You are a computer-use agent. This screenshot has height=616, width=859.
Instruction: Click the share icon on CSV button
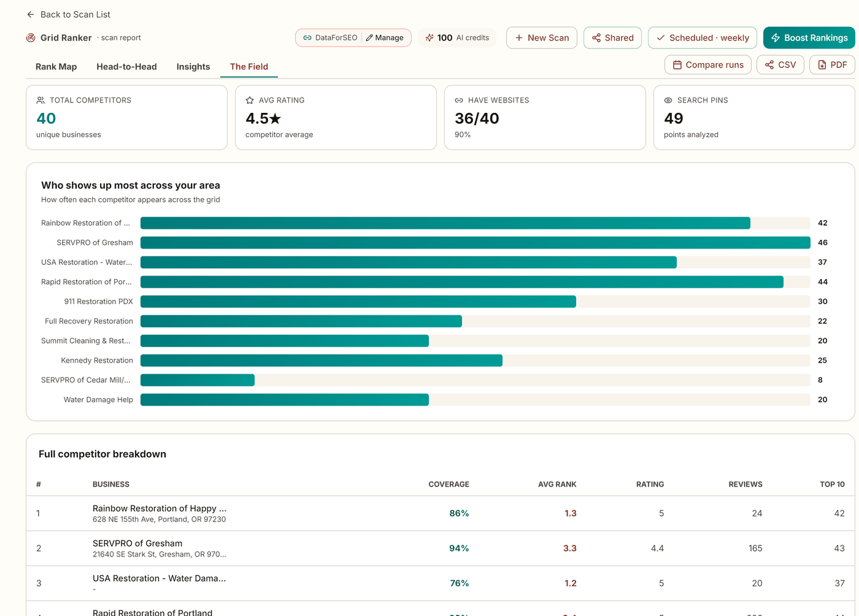(769, 65)
